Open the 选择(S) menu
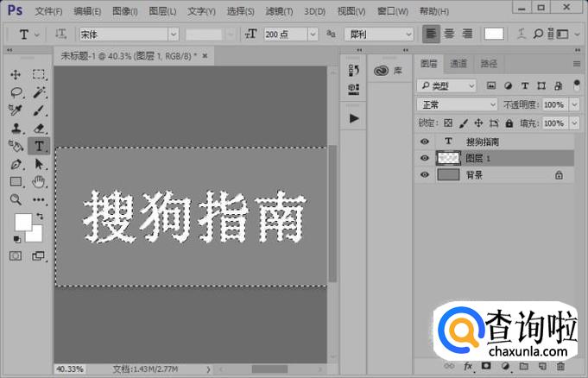588x378 pixels. pyautogui.click(x=240, y=11)
